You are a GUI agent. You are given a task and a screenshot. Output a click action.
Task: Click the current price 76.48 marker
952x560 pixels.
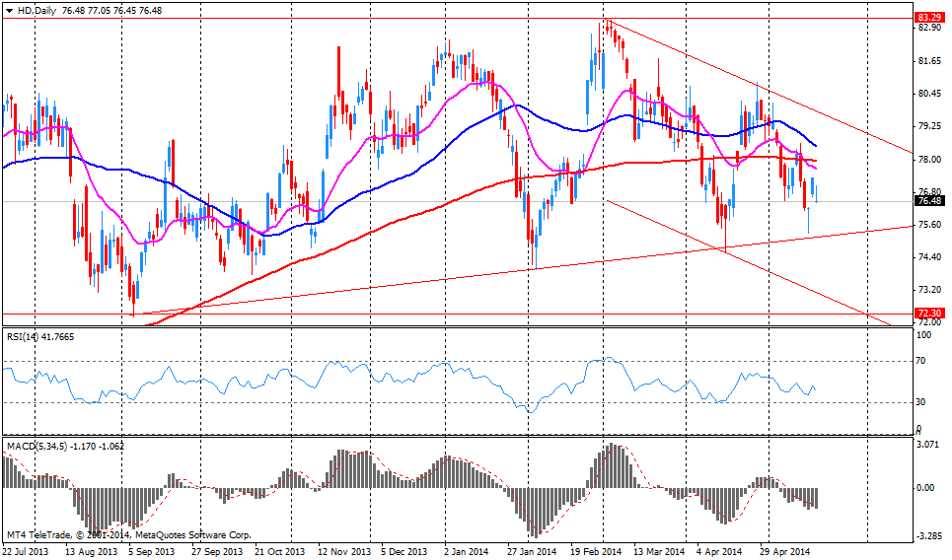(x=928, y=201)
